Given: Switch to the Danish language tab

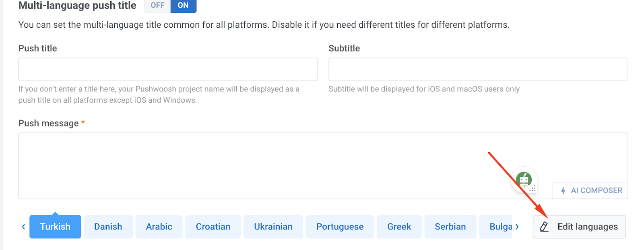Looking at the screenshot, I should [x=108, y=227].
